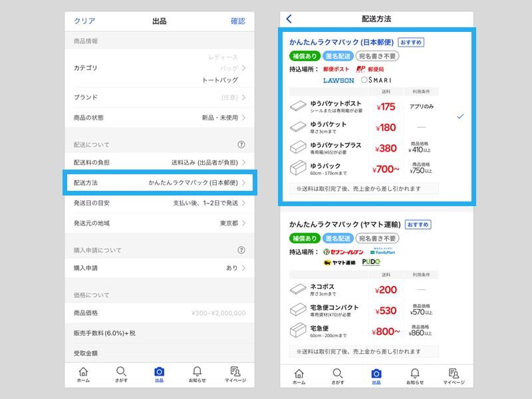Click the 受取金額 row
Image resolution: width=532 pixels, height=399 pixels.
160,353
